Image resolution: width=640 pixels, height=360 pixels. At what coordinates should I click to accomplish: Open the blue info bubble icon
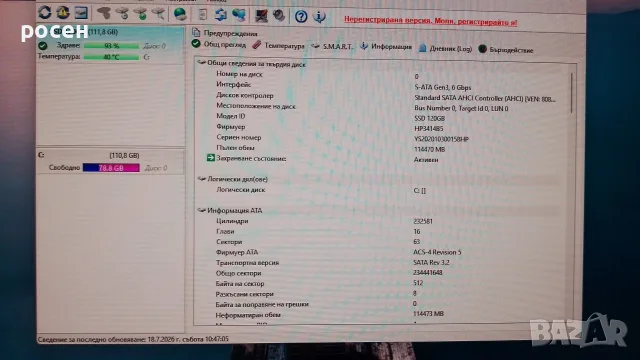tap(319, 16)
